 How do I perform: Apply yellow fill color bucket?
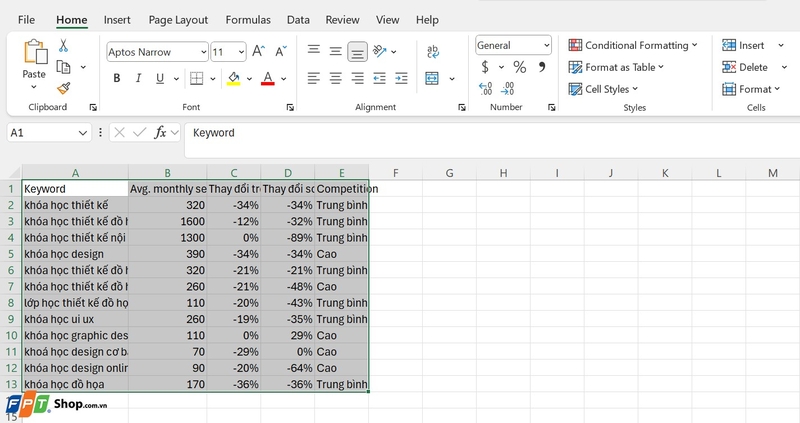click(234, 79)
